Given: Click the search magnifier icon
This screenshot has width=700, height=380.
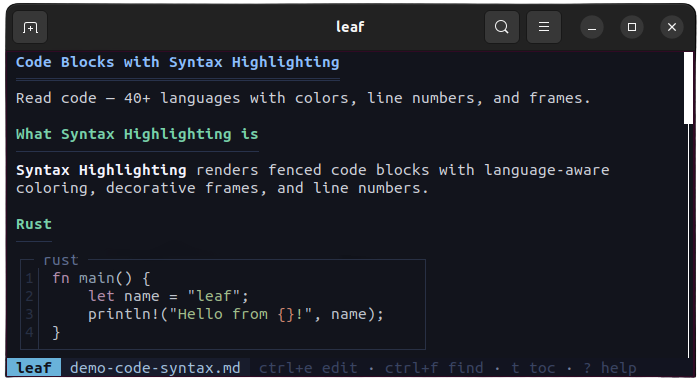Looking at the screenshot, I should 502,27.
